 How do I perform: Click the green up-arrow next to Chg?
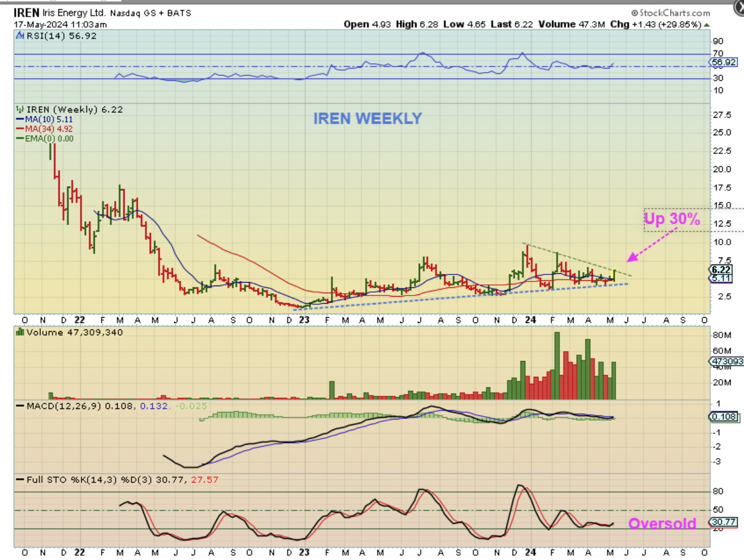707,25
